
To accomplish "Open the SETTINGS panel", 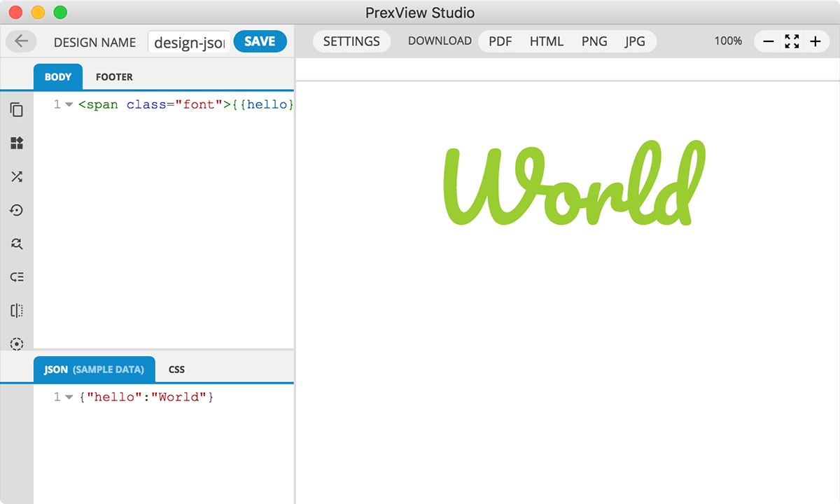I will (x=351, y=41).
